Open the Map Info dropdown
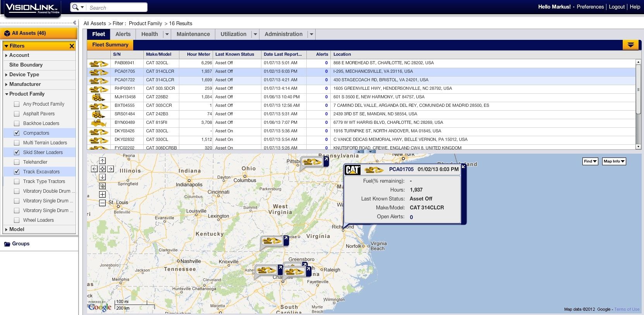Image resolution: width=644 pixels, height=315 pixels. point(614,161)
